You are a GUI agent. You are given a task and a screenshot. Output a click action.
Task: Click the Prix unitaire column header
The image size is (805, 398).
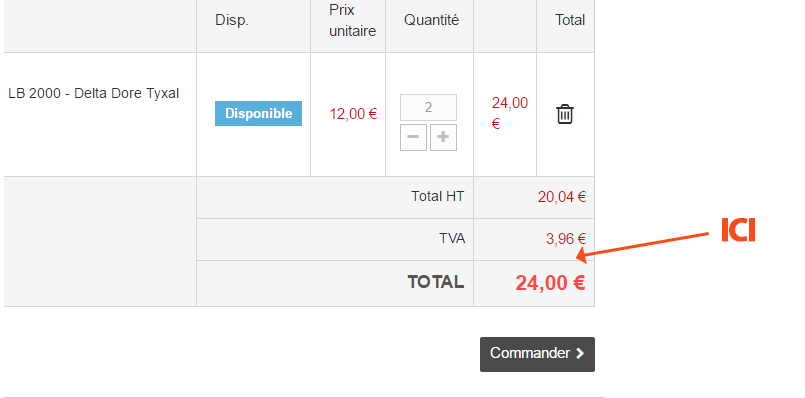pos(353,21)
